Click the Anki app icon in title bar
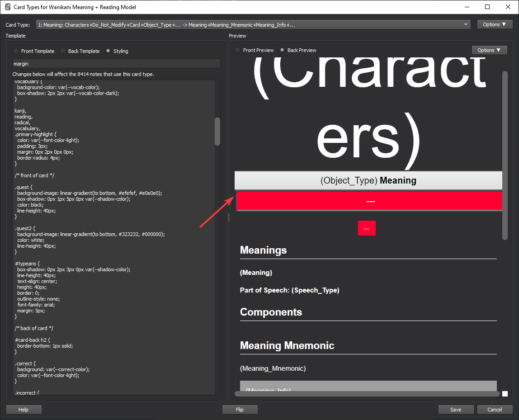519x420 pixels. point(8,7)
